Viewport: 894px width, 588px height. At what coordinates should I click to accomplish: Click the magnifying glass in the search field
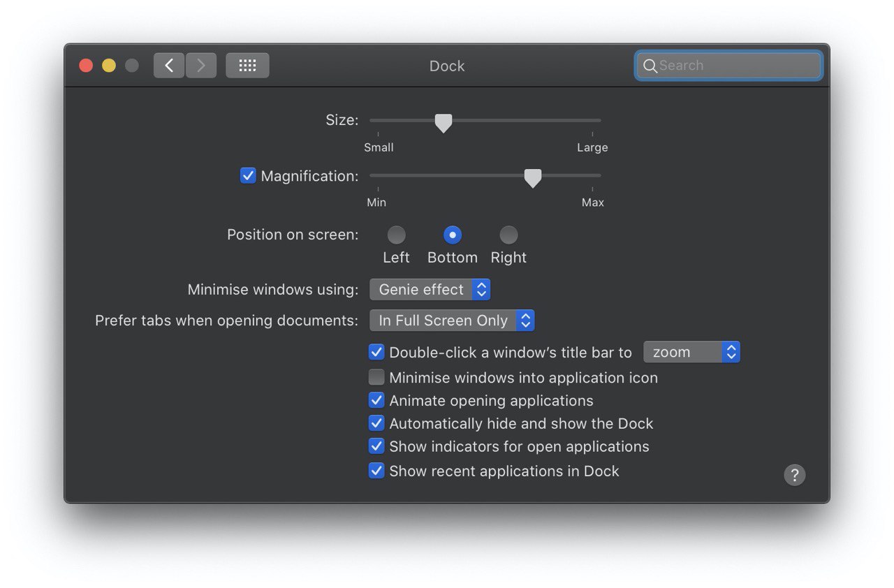(650, 66)
